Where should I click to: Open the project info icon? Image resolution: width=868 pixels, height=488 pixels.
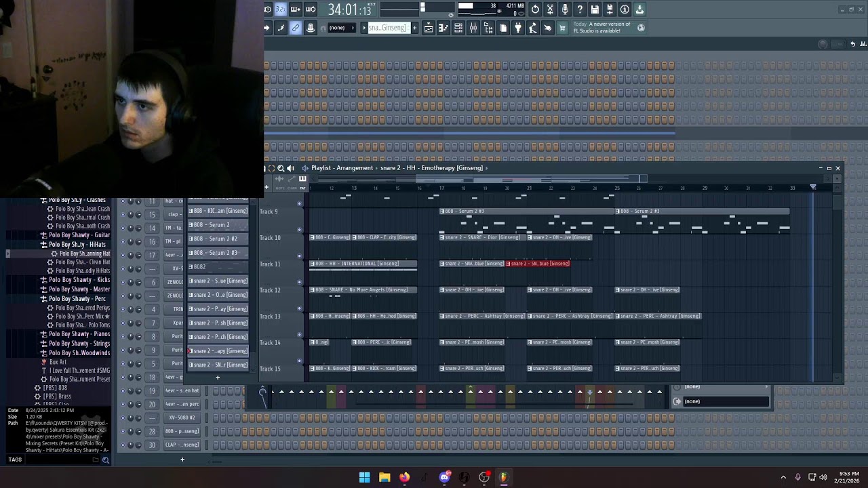pyautogui.click(x=625, y=9)
